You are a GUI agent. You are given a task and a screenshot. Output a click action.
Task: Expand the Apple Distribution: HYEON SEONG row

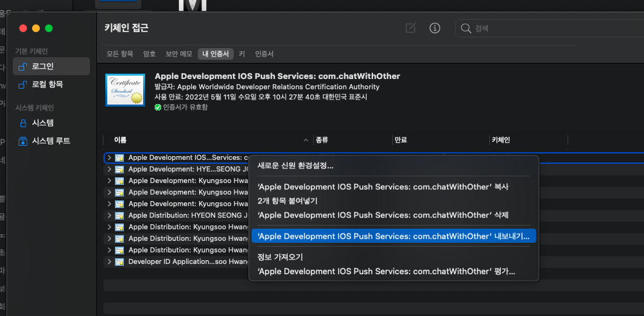[109, 215]
